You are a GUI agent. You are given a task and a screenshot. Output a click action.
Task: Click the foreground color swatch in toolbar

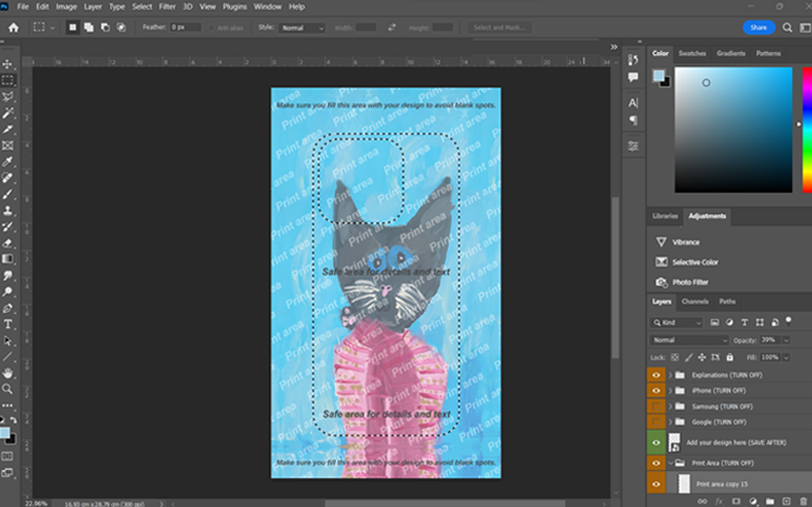pyautogui.click(x=6, y=432)
